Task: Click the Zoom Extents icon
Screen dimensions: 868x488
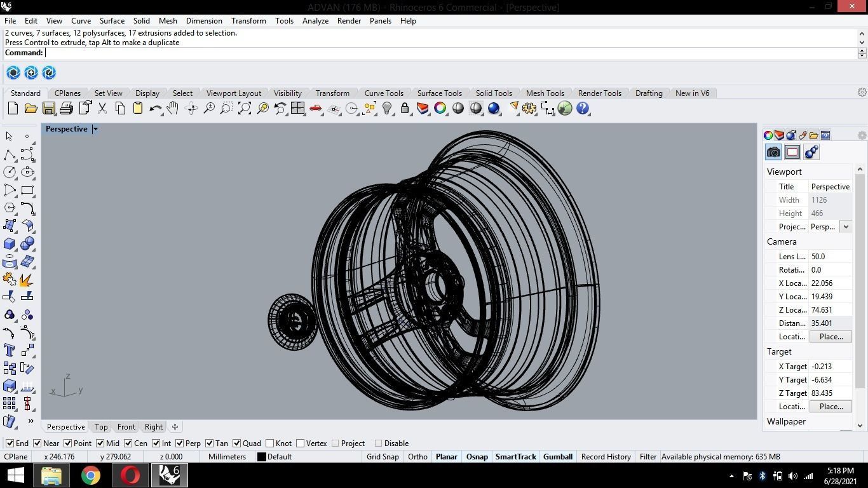Action: (x=244, y=109)
